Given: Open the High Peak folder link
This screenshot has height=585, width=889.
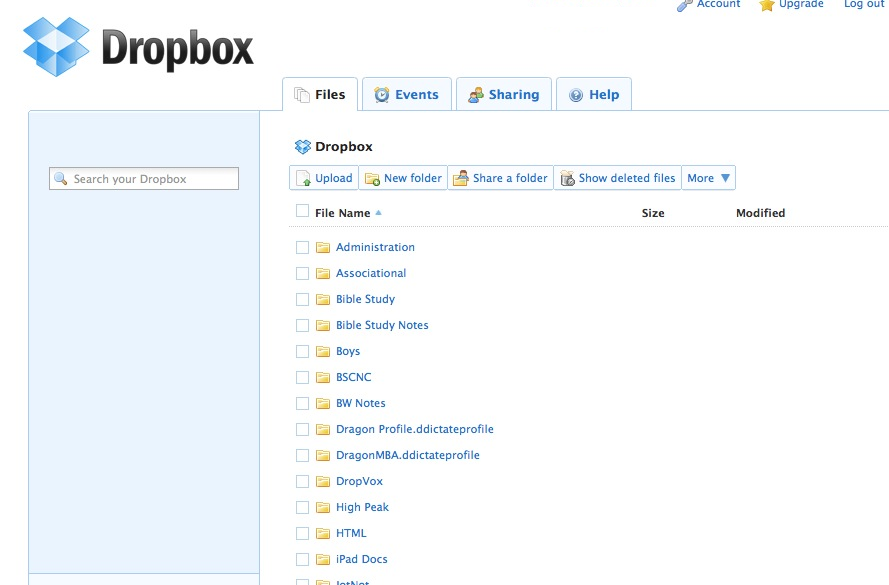Looking at the screenshot, I should pos(362,507).
